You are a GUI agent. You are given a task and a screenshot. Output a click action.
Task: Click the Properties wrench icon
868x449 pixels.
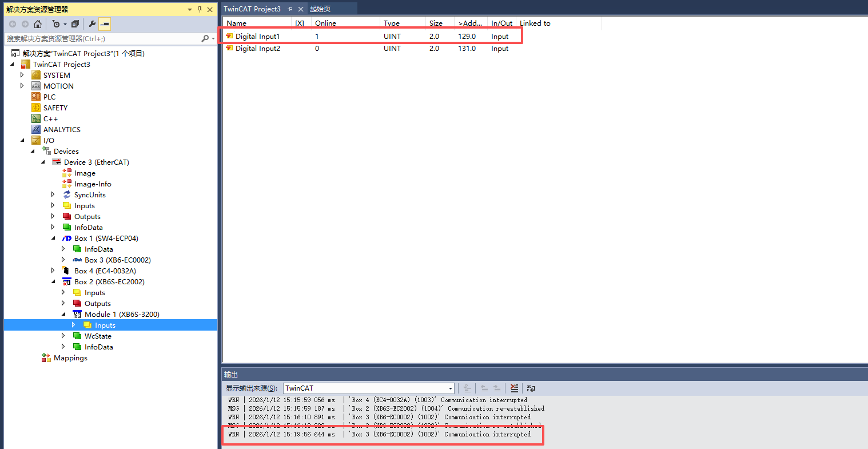(x=92, y=24)
